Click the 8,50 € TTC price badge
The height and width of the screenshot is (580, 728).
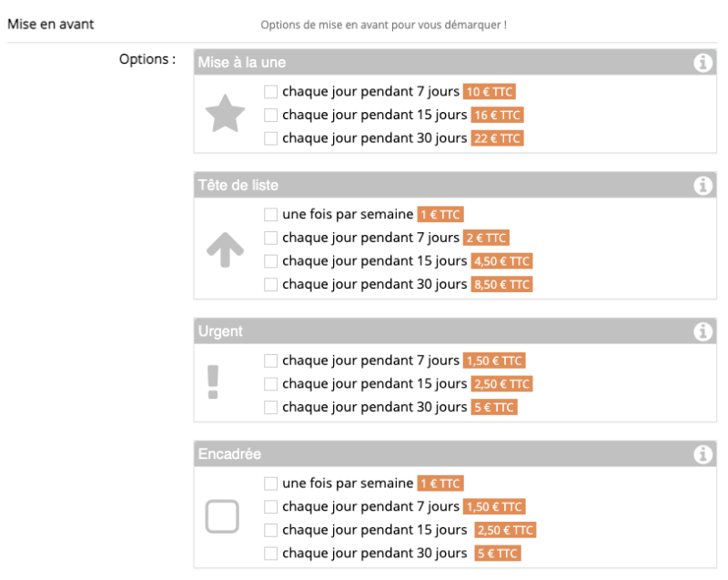(x=500, y=285)
